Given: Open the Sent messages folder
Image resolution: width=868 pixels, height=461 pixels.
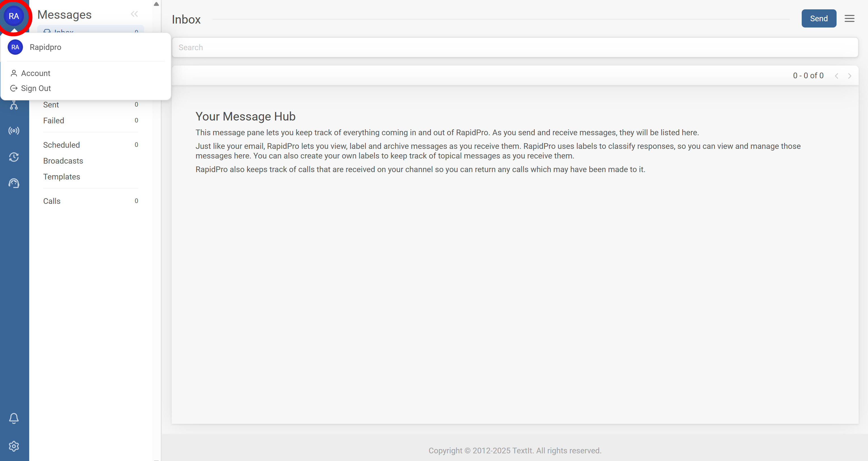Looking at the screenshot, I should 51,105.
